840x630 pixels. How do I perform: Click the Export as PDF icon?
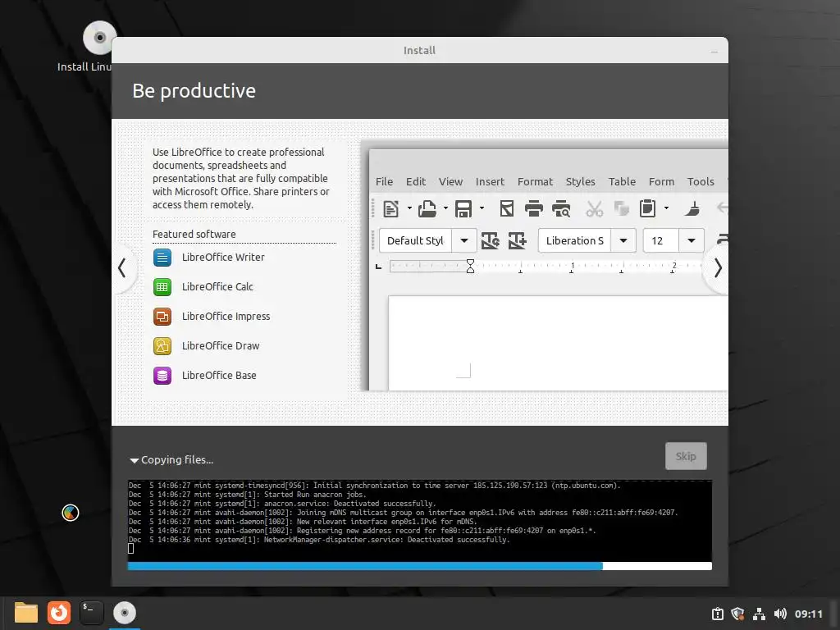click(x=507, y=208)
